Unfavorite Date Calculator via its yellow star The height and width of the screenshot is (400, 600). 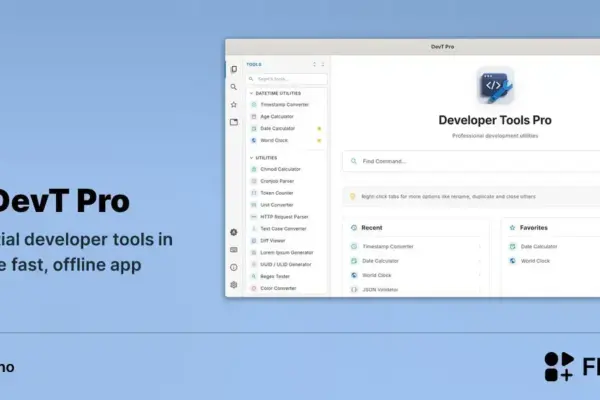(x=319, y=129)
